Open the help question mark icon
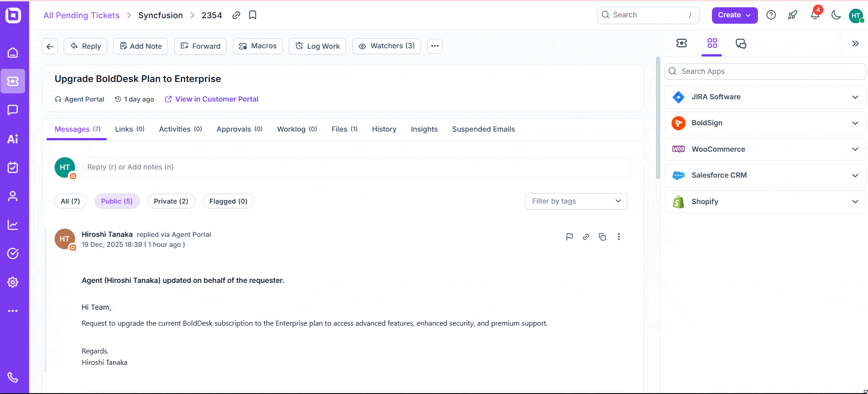This screenshot has height=394, width=868. click(x=771, y=15)
